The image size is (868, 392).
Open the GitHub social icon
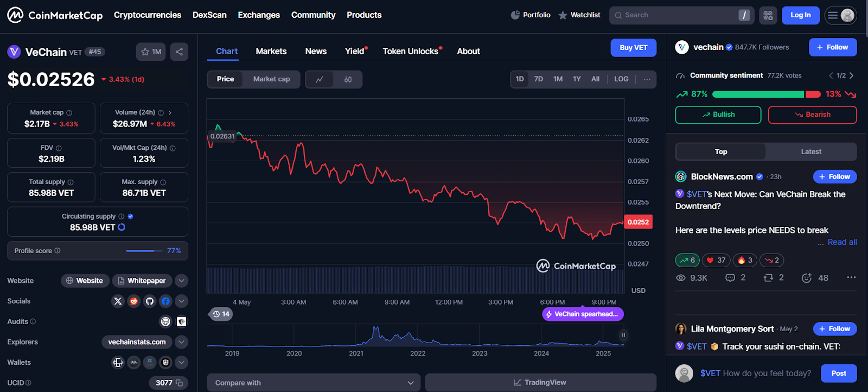150,301
